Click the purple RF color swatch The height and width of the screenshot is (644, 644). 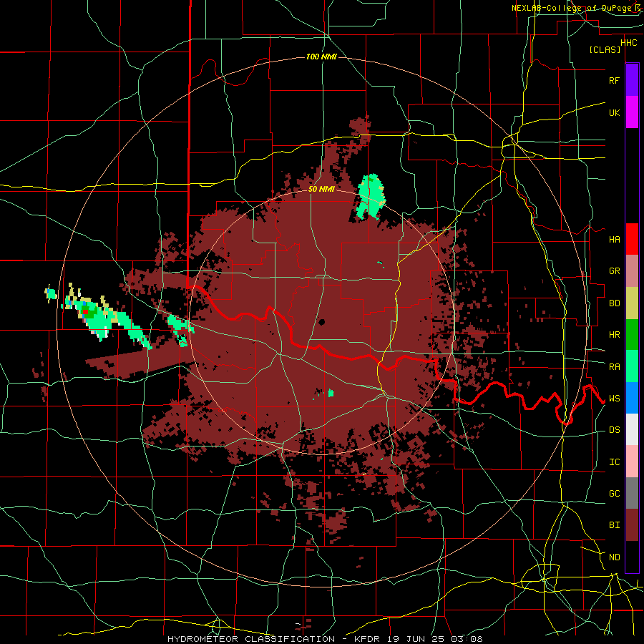[632, 80]
